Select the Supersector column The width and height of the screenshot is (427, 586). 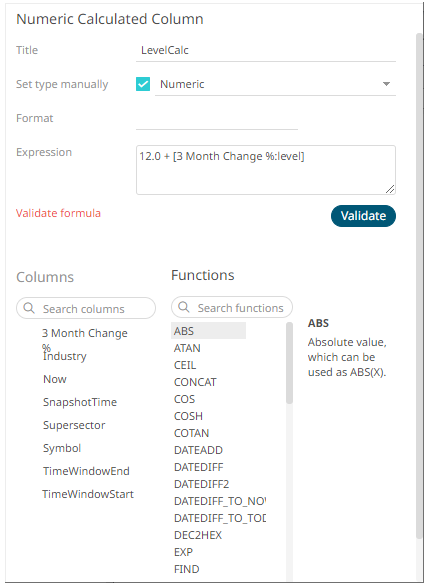point(74,425)
